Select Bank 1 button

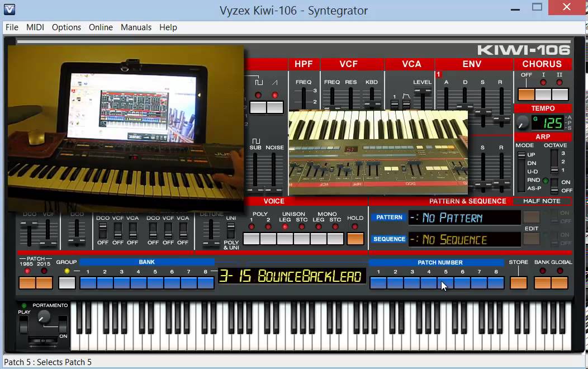[x=88, y=283]
